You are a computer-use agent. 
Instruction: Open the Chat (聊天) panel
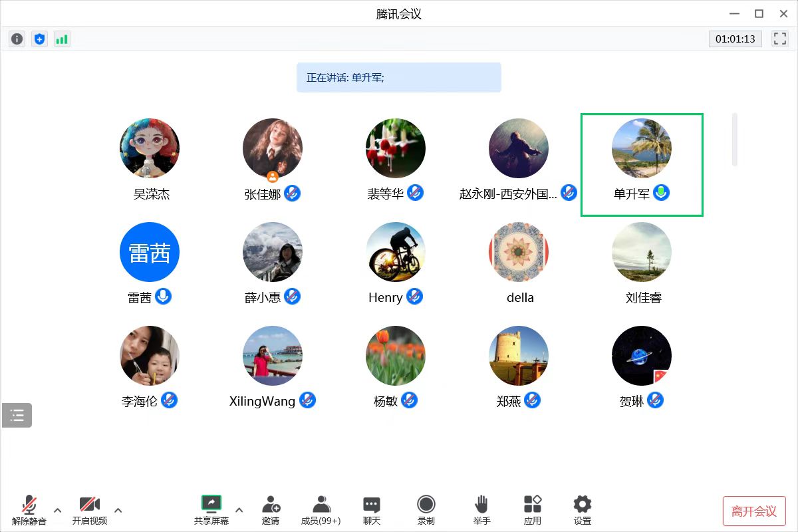point(372,510)
